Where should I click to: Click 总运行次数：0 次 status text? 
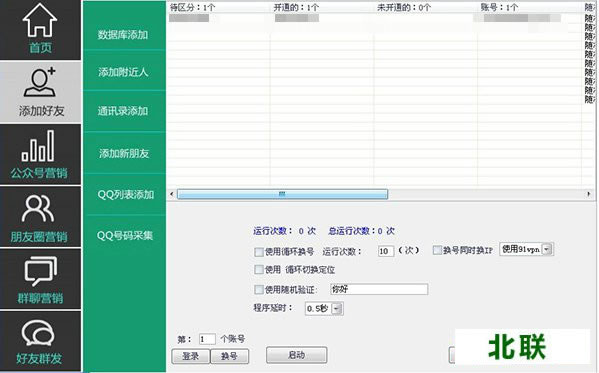[361, 231]
